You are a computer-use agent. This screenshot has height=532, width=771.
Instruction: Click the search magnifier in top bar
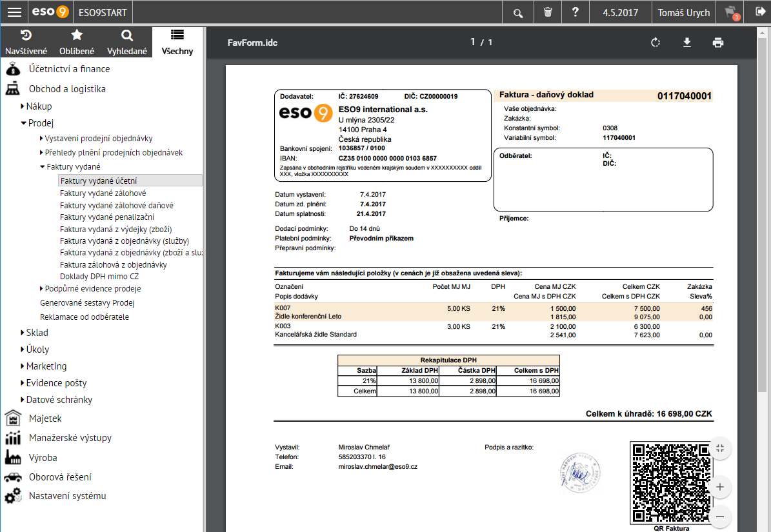click(x=518, y=13)
